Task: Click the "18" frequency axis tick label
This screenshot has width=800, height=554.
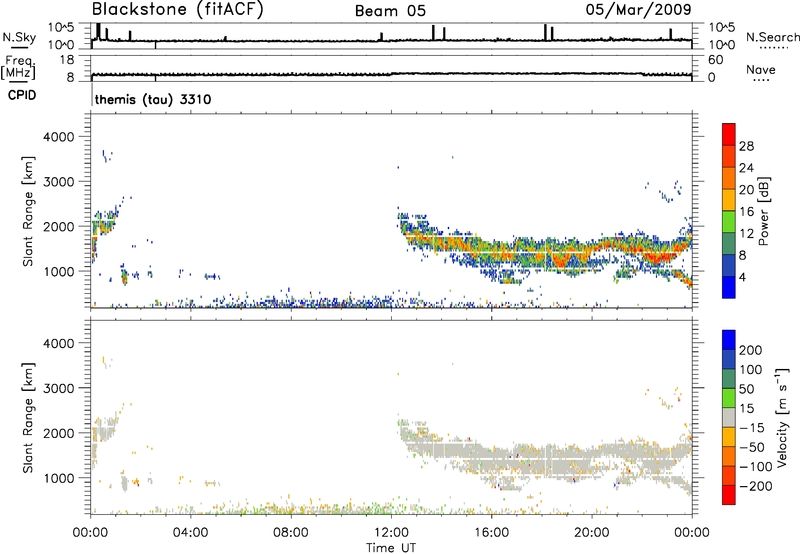Action: tap(67, 60)
